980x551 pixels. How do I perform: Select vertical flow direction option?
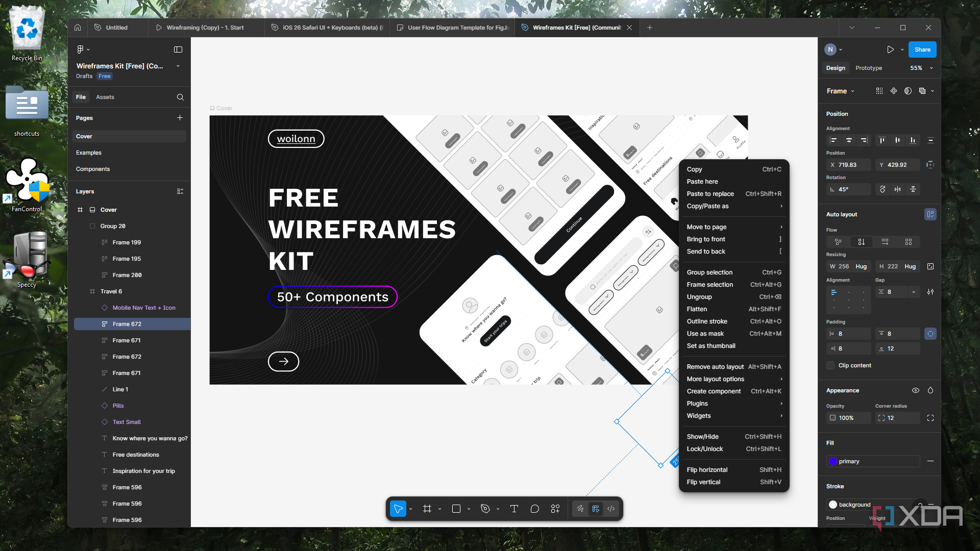pos(862,242)
